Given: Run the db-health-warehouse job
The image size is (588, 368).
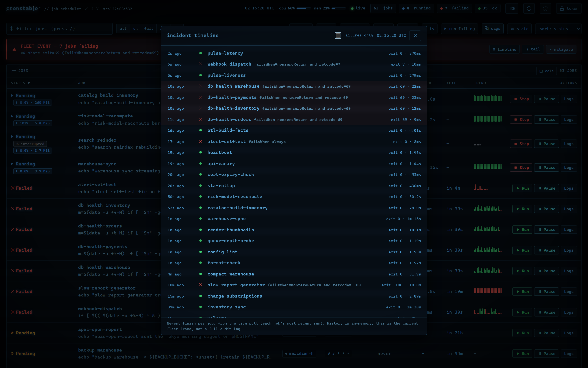Looking at the screenshot, I should coord(522,271).
